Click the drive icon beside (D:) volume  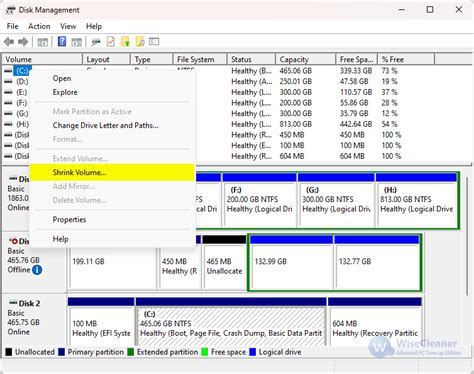(x=9, y=82)
